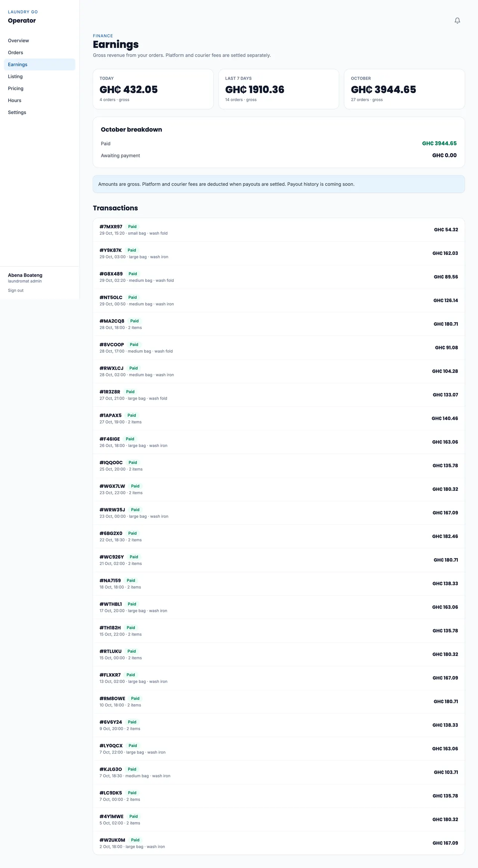Click transaction #KJLG3O
The image size is (478, 868).
pos(279,772)
